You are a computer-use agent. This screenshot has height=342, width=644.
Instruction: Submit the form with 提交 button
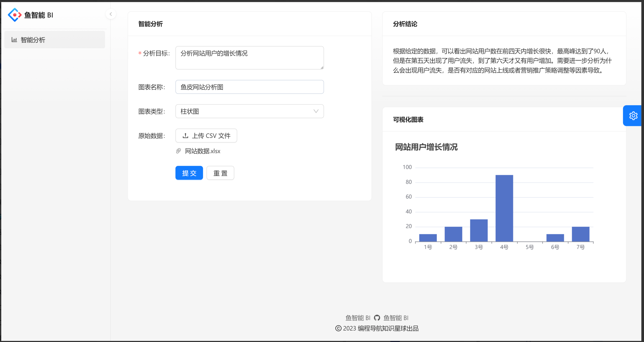point(189,173)
